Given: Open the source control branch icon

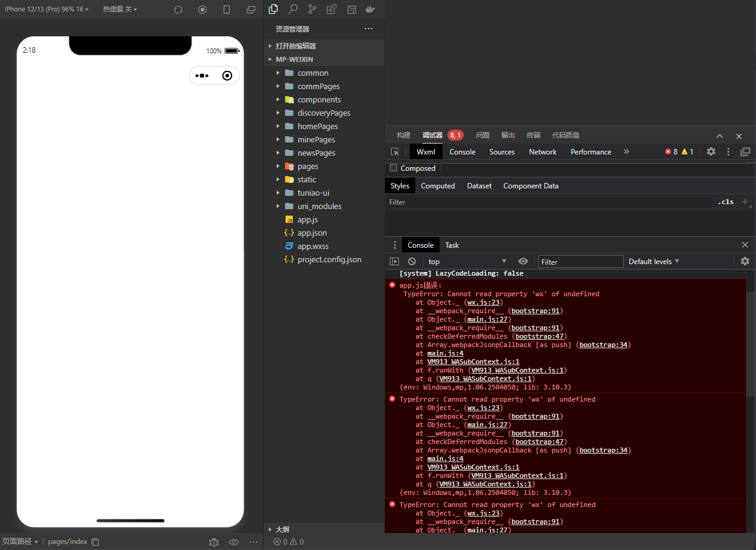Looking at the screenshot, I should click(x=312, y=9).
